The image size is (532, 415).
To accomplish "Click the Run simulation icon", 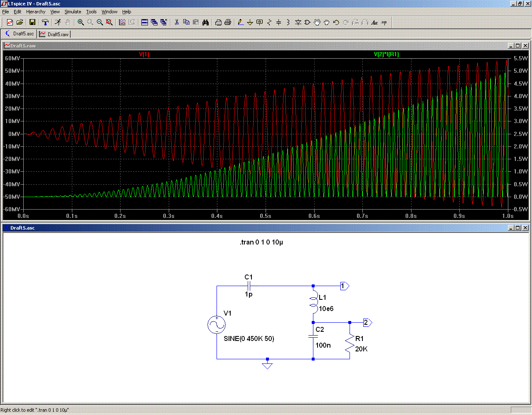I will pos(58,22).
